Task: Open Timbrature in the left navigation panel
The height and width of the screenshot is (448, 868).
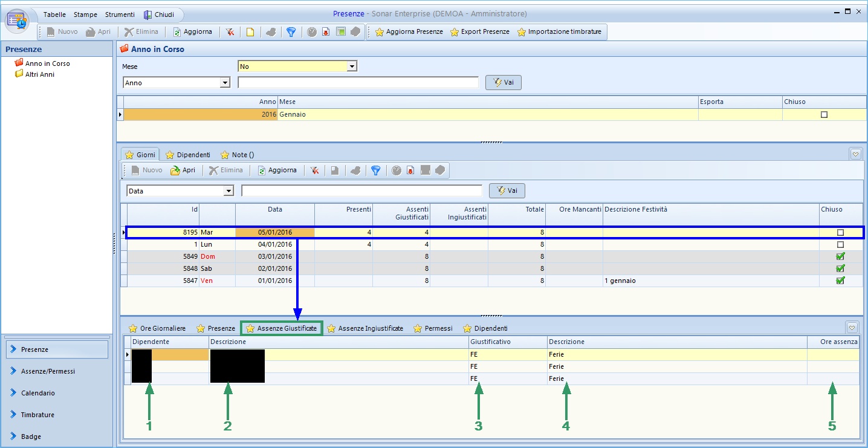Action: (x=37, y=415)
